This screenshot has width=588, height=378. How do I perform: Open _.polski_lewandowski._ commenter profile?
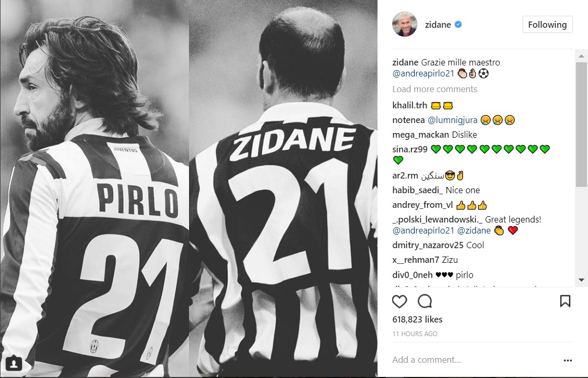[x=437, y=219]
